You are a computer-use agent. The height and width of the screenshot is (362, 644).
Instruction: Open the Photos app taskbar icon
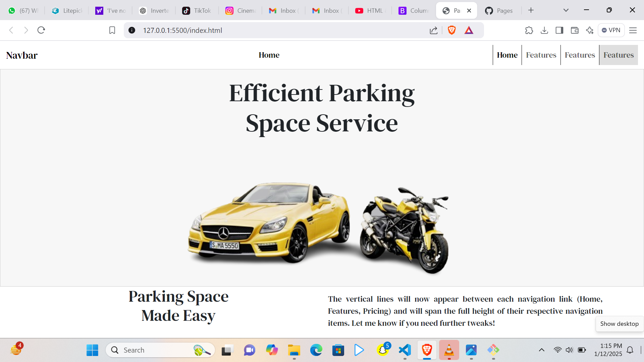471,350
